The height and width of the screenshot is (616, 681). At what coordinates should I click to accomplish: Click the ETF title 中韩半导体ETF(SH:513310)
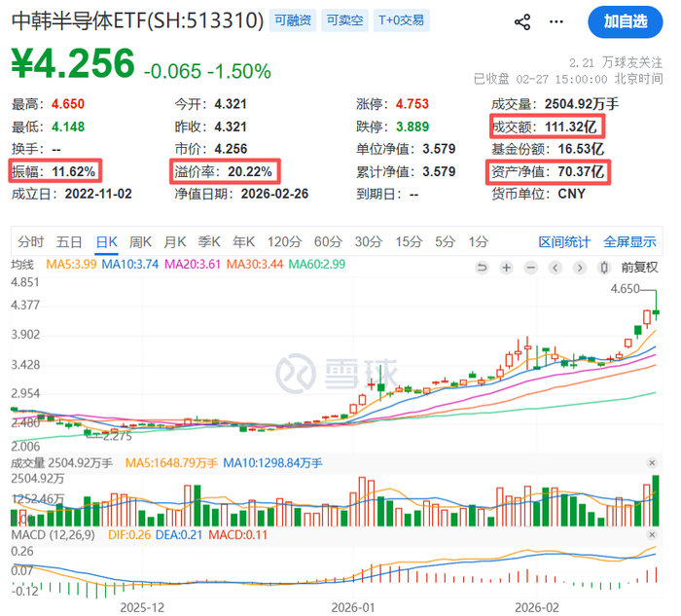(138, 20)
